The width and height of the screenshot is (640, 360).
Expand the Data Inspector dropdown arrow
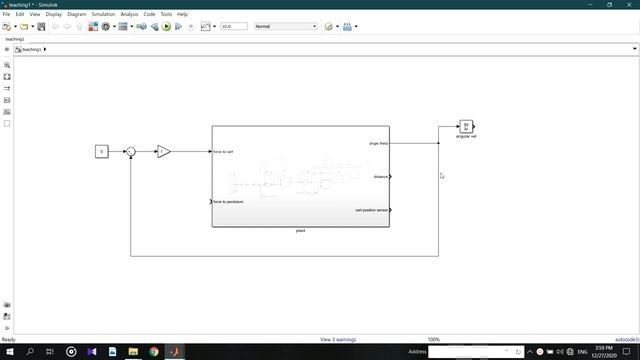coord(214,27)
